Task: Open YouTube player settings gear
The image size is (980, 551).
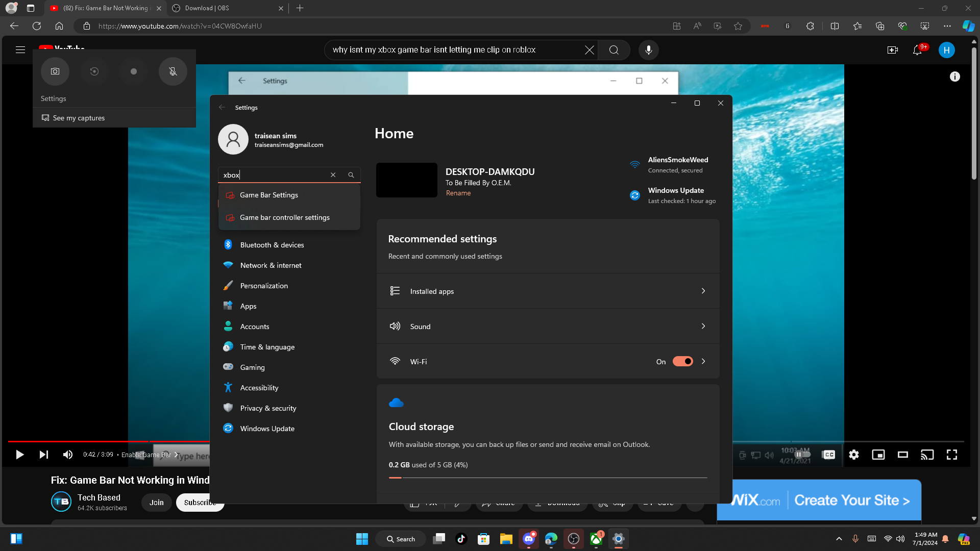Action: click(854, 455)
